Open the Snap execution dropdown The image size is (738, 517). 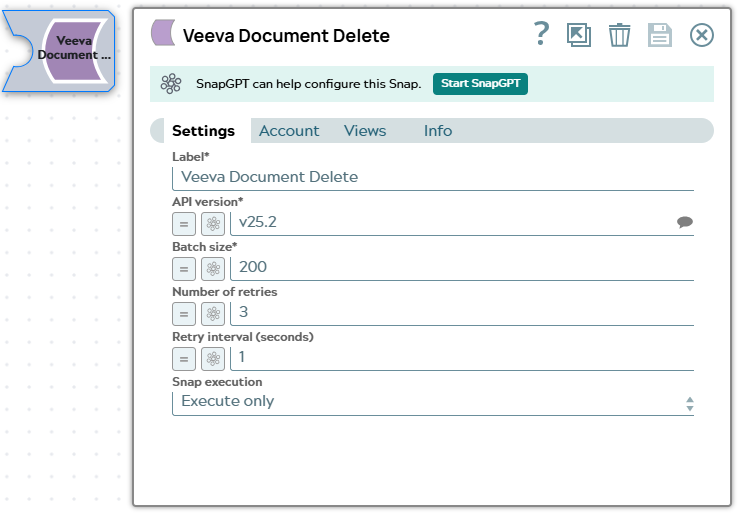click(x=433, y=402)
